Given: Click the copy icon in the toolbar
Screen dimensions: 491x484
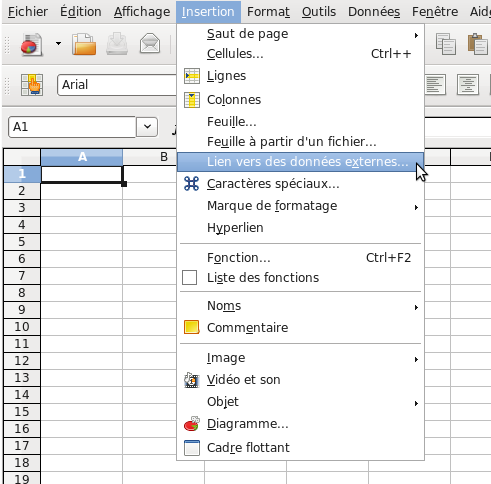Looking at the screenshot, I should 446,44.
